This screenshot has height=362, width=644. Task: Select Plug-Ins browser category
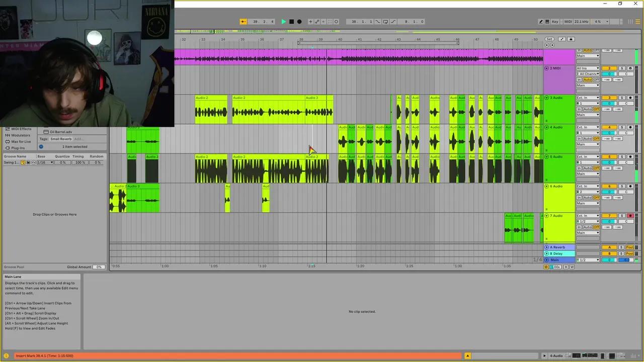click(x=18, y=148)
